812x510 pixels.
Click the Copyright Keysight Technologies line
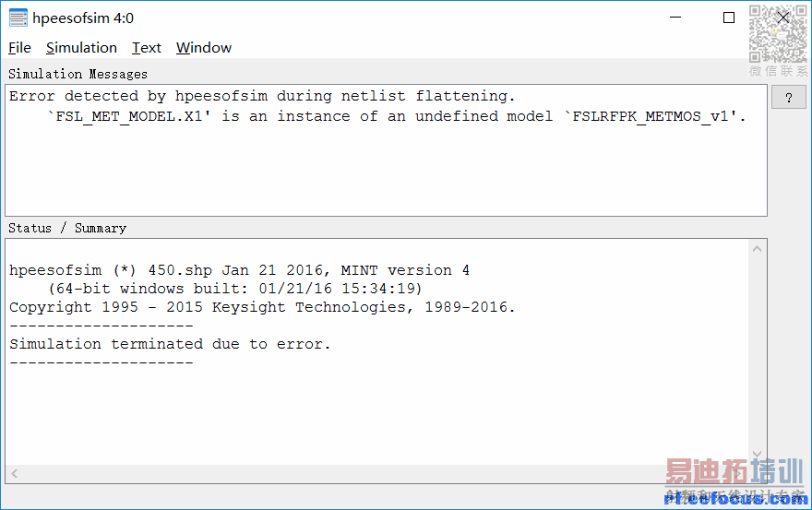click(x=262, y=307)
